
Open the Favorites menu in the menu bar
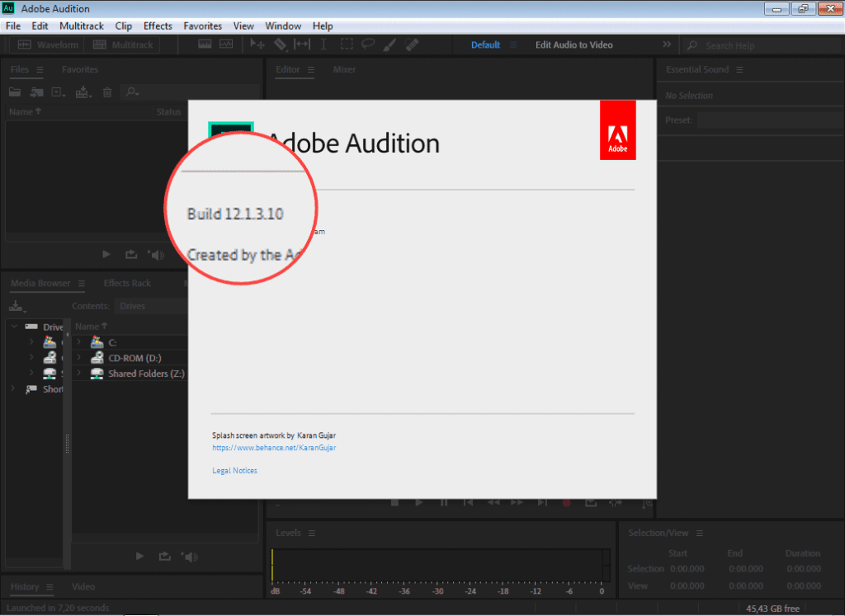[x=203, y=26]
